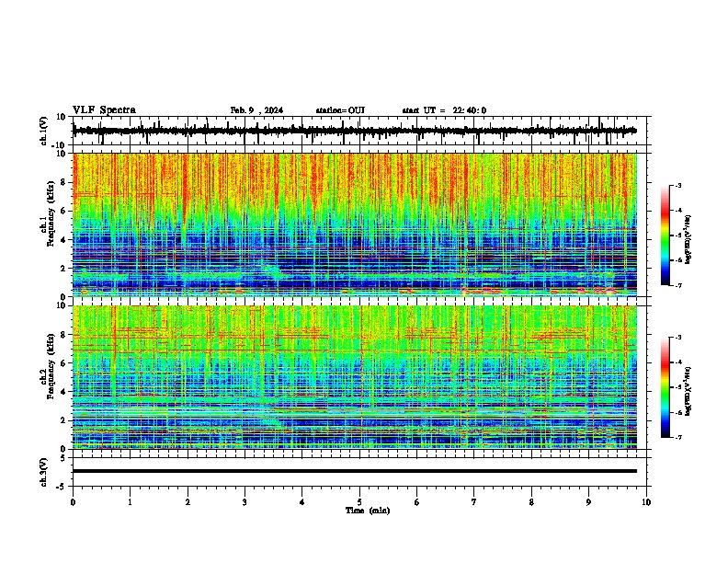The width and height of the screenshot is (728, 563).
Task: Click the time axis tick label '1'
Action: click(131, 502)
